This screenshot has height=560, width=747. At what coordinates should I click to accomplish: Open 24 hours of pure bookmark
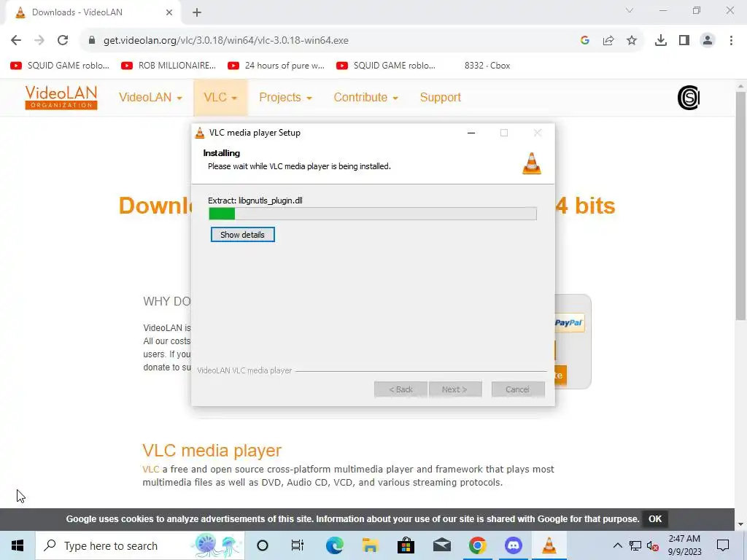click(276, 66)
